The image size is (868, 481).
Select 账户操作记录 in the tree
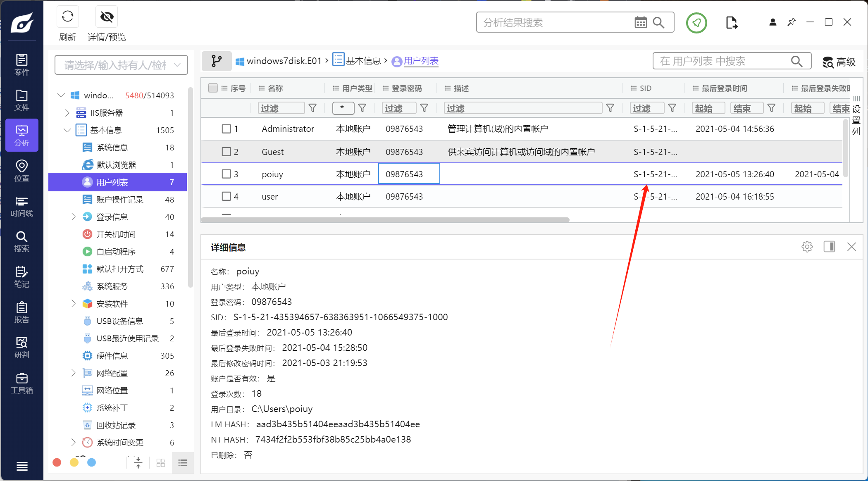pos(120,200)
